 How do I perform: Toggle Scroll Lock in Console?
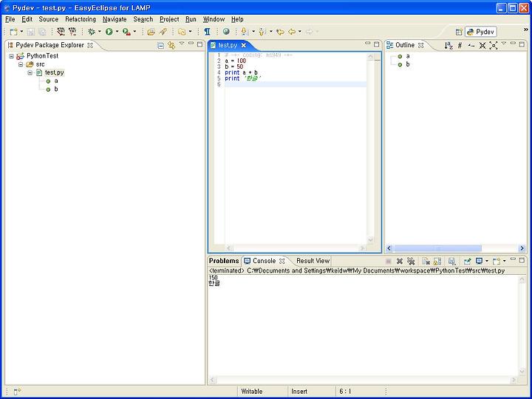(x=437, y=261)
